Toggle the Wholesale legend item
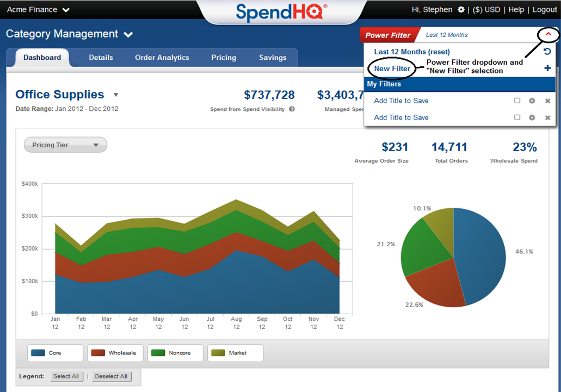Viewport: 561px width, 392px height. [115, 353]
